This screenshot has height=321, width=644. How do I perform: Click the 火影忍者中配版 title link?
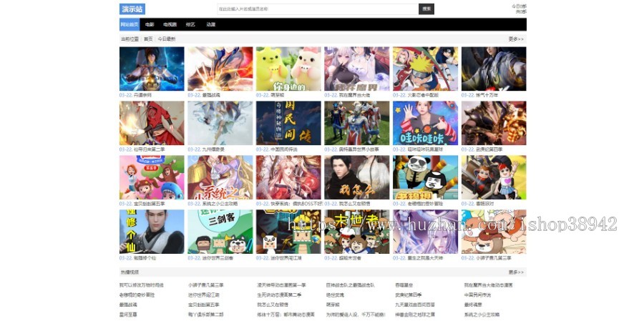pyautogui.click(x=423, y=95)
